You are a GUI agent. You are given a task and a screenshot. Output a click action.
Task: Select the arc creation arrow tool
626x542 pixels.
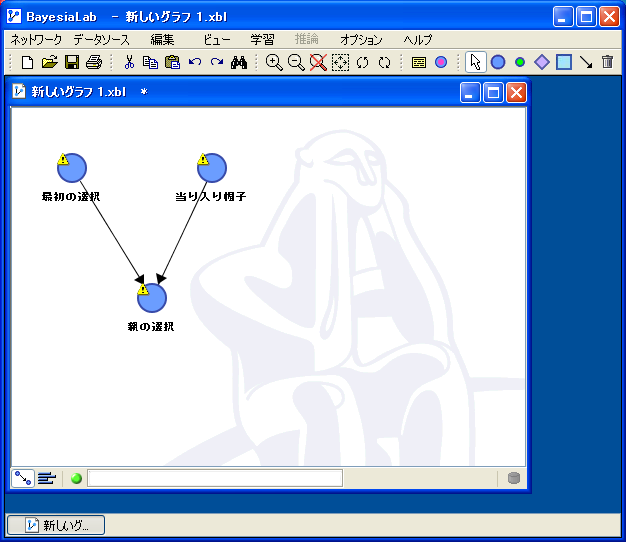point(586,62)
